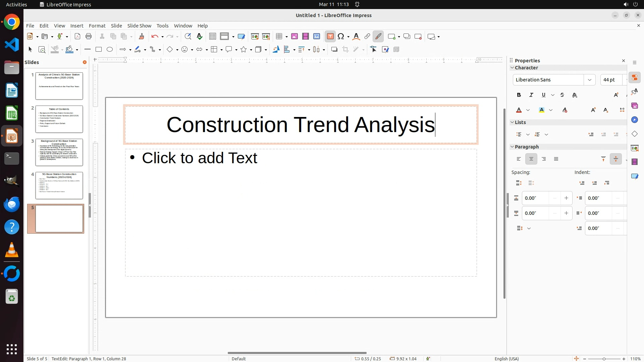The width and height of the screenshot is (644, 362).
Task: Expand the line spacing dropdown
Action: pos(529,229)
